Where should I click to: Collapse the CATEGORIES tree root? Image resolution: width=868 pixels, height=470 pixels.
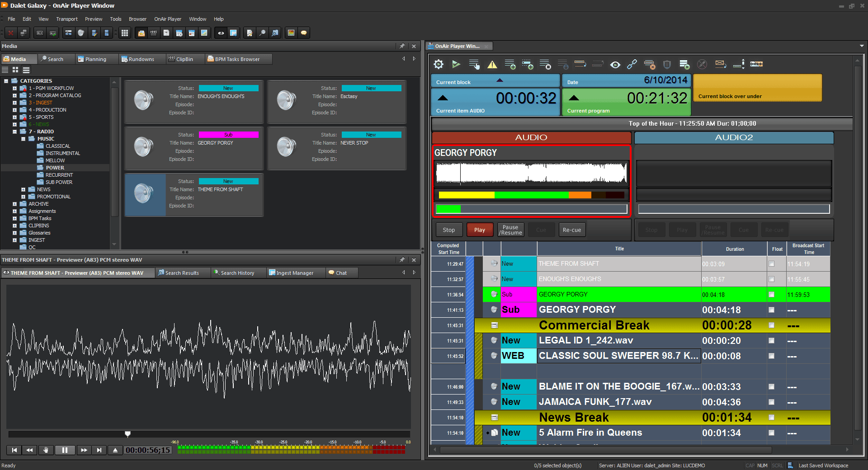(x=6, y=81)
